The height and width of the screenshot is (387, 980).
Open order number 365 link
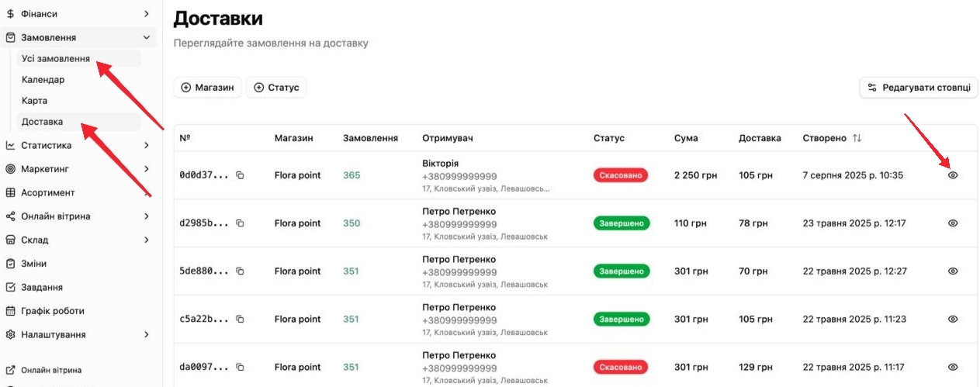point(351,175)
